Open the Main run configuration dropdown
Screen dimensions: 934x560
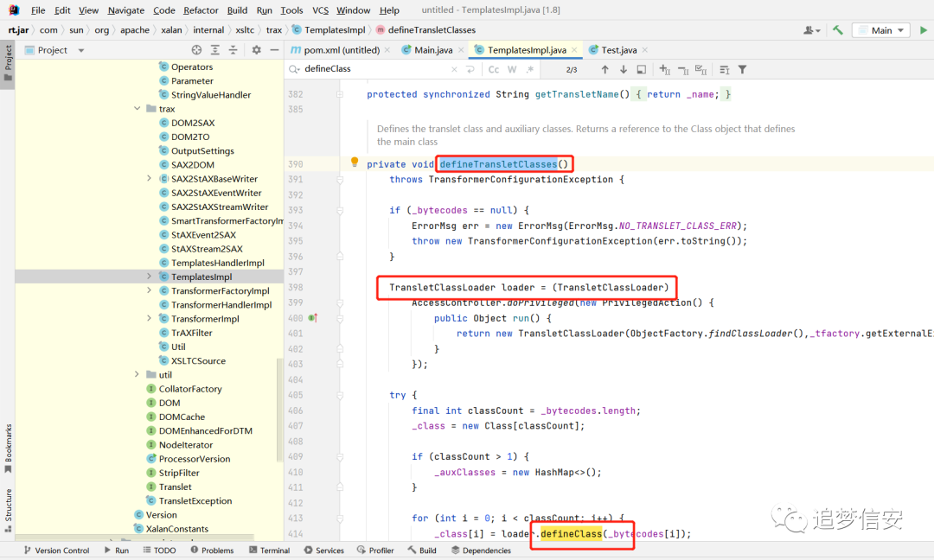coord(881,30)
